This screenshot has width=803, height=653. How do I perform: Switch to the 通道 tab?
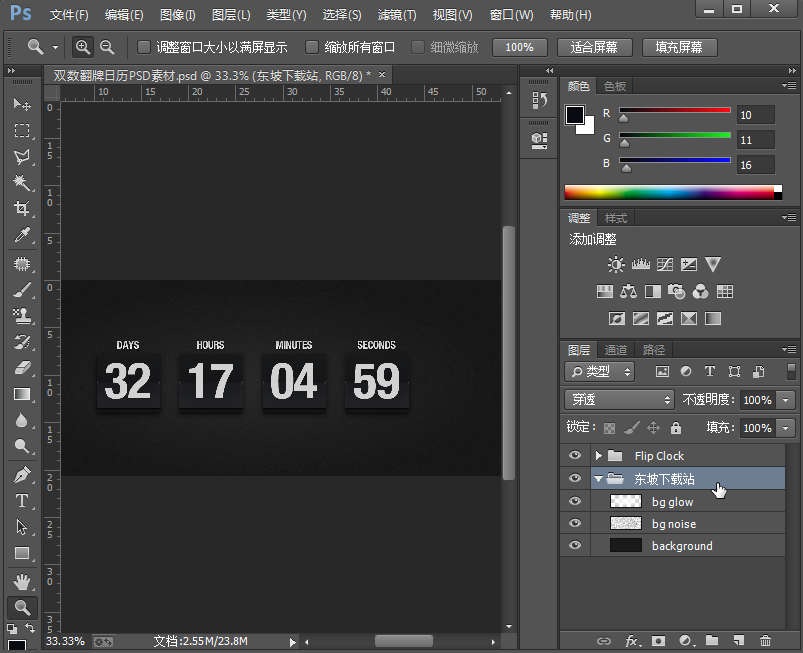(x=615, y=349)
